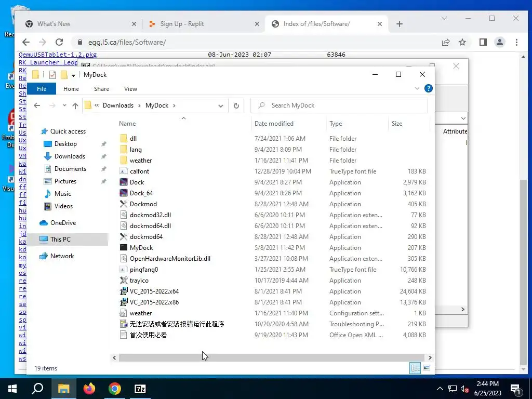The image size is (532, 399).
Task: Select the Dock_64 application icon
Action: point(124,193)
